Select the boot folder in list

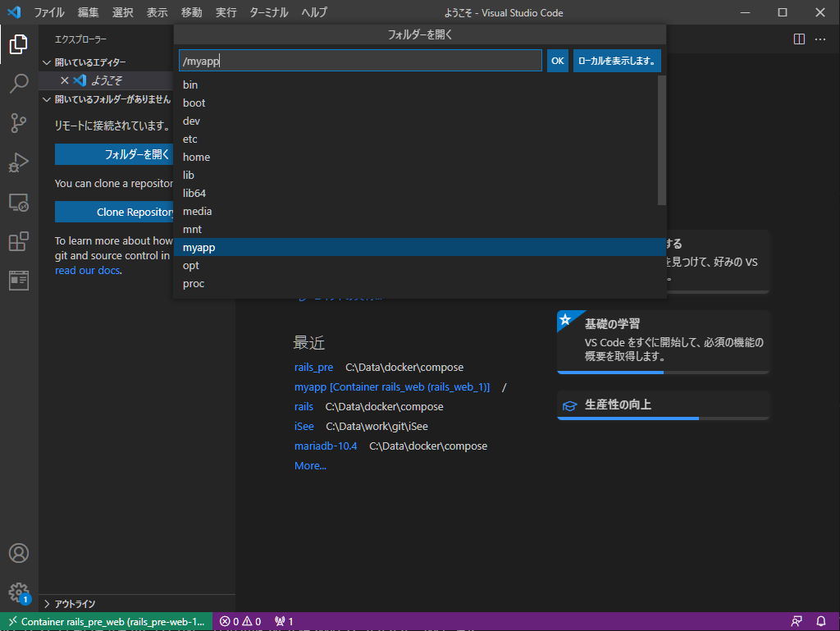pos(415,103)
